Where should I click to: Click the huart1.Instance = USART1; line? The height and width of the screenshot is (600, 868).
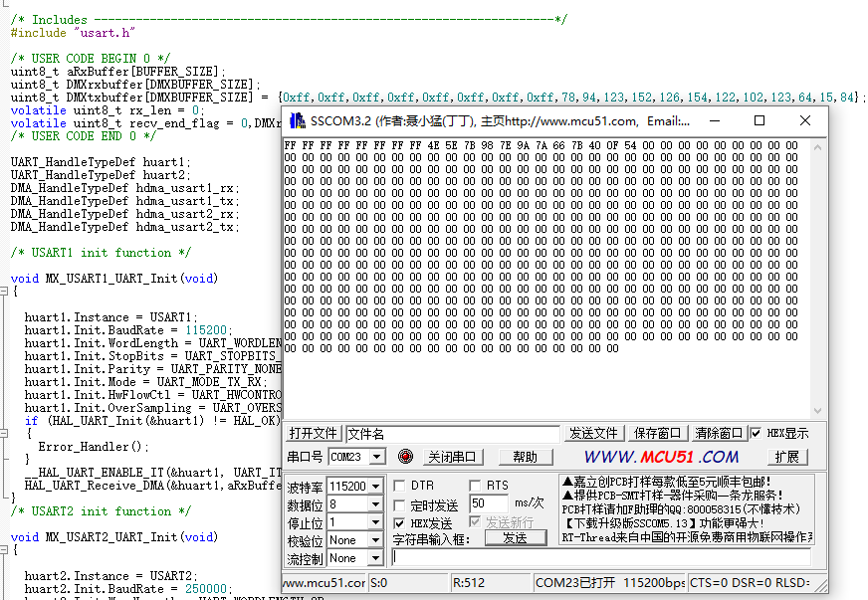pyautogui.click(x=110, y=317)
